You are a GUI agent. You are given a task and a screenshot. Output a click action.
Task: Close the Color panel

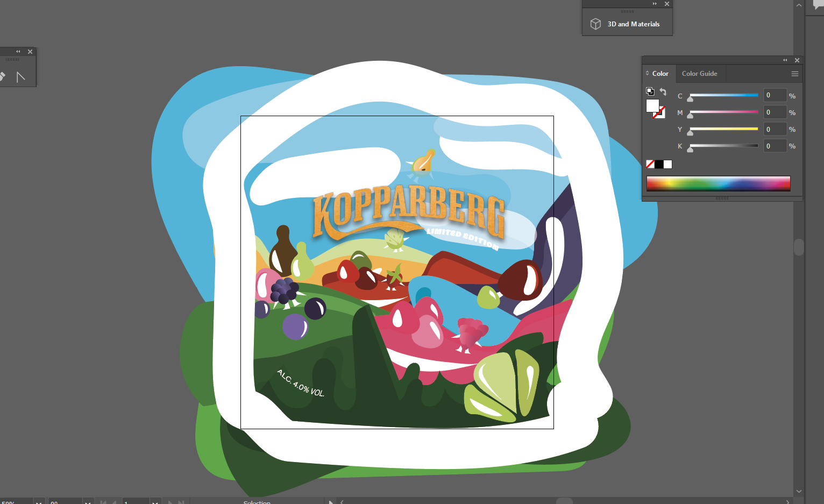797,60
